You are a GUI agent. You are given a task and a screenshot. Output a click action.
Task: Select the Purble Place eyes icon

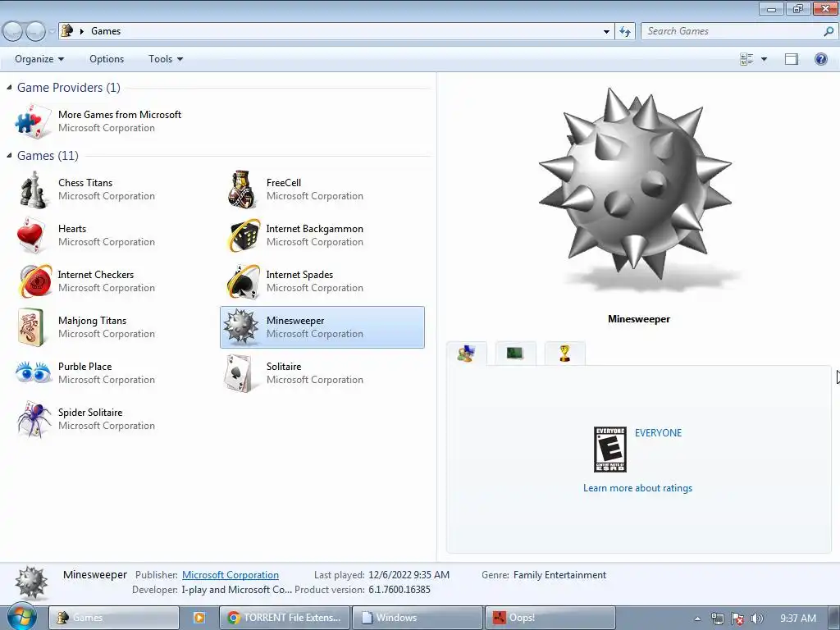tap(33, 372)
